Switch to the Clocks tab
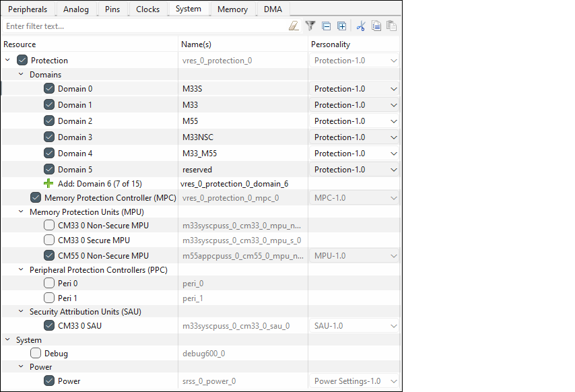The height and width of the screenshot is (392, 575). tap(147, 9)
